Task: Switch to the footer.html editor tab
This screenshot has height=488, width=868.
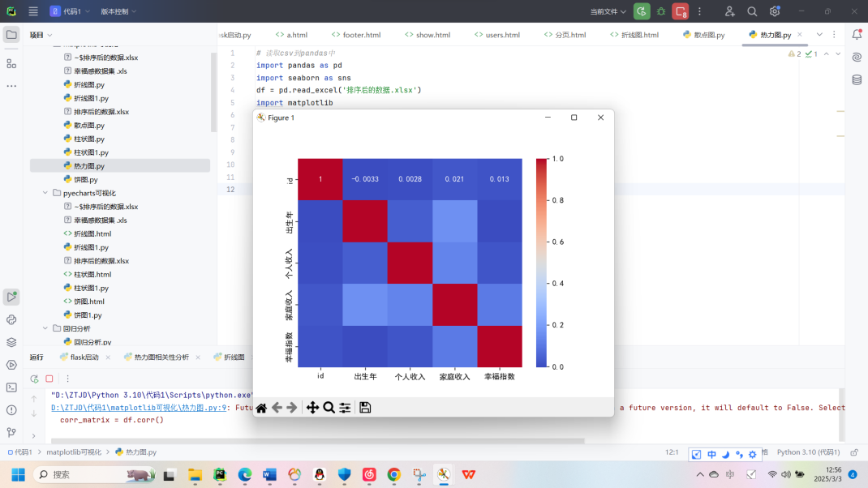Action: (x=356, y=35)
